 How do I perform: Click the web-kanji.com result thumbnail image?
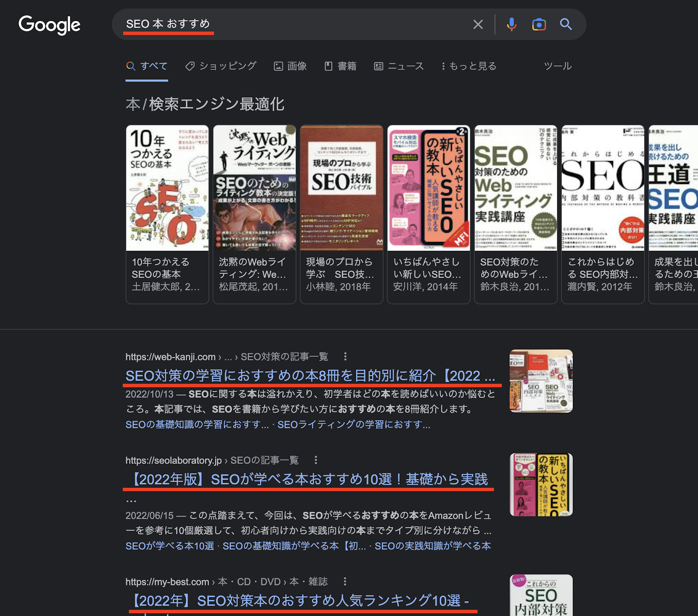pyautogui.click(x=541, y=381)
